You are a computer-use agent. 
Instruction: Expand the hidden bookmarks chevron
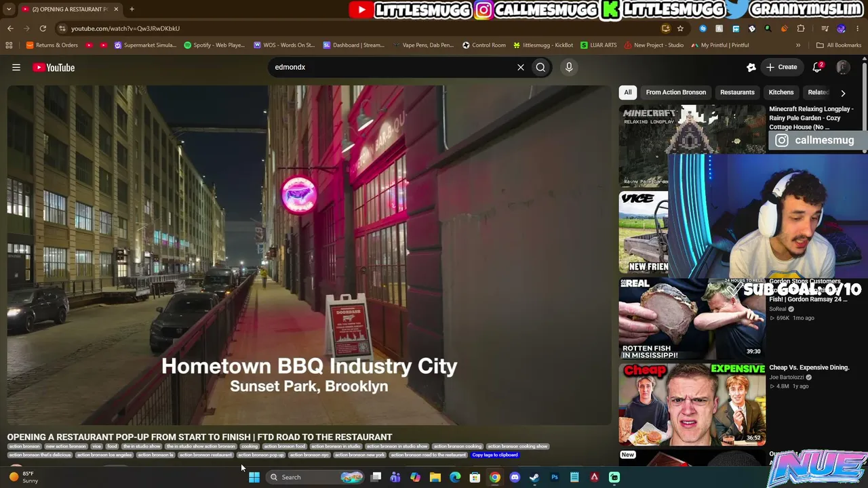pos(798,45)
